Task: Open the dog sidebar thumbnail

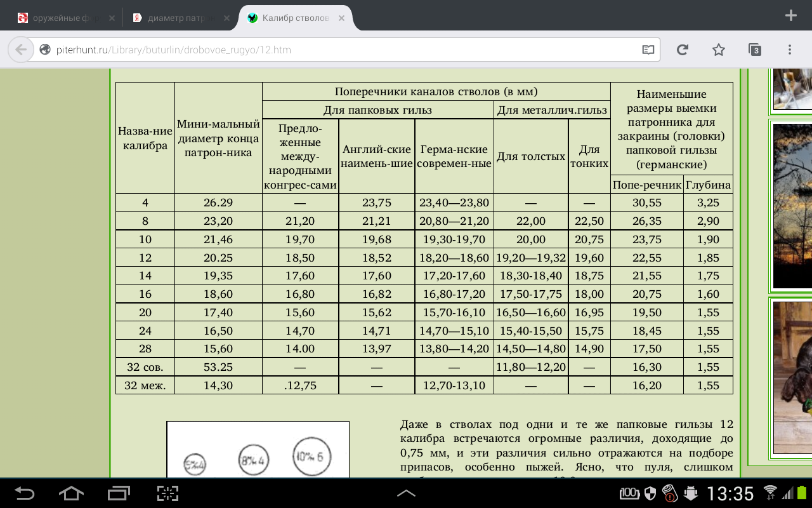Action: click(x=792, y=377)
